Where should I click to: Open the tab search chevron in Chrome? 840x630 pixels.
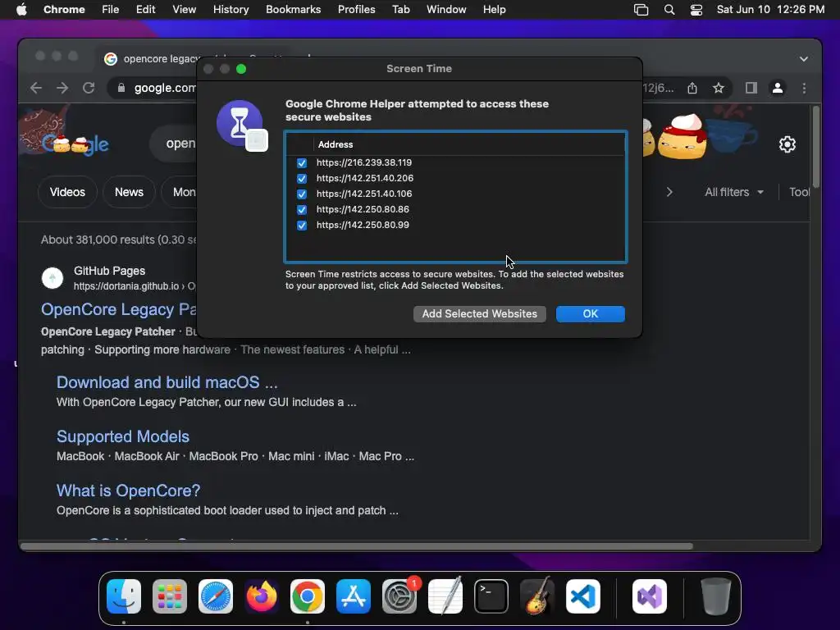point(804,59)
